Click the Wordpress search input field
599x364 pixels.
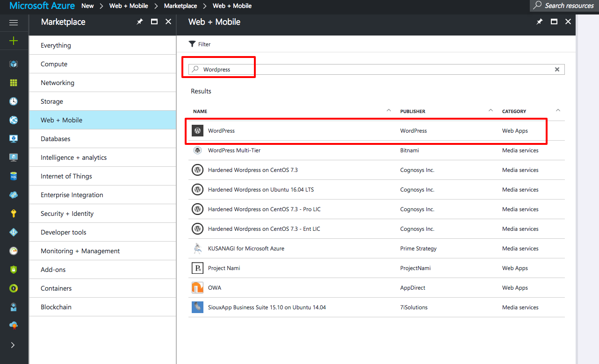[x=374, y=69]
